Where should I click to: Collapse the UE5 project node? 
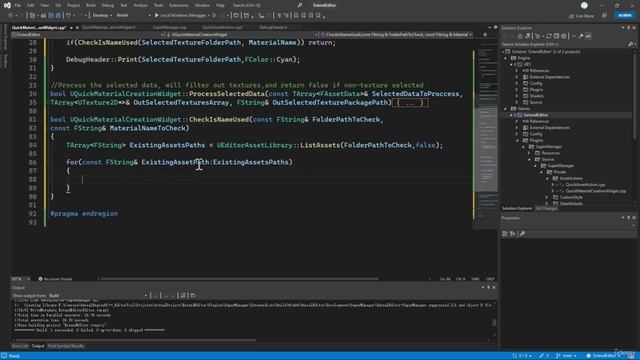point(511,64)
